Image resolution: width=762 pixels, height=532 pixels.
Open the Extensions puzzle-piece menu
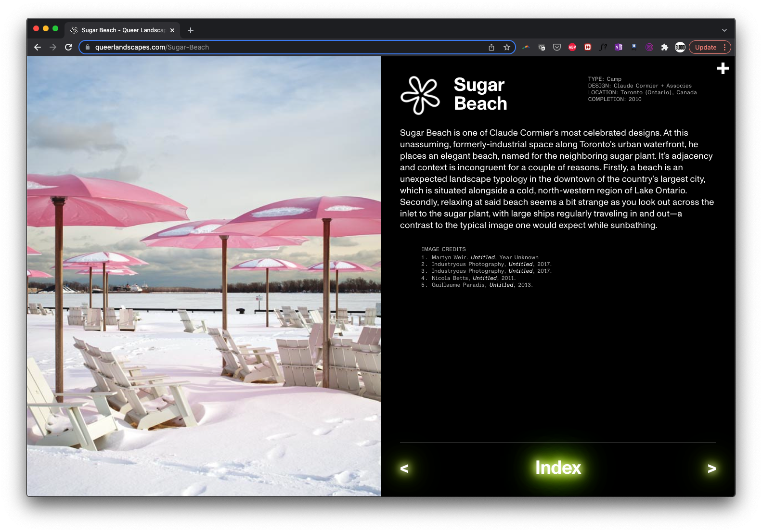tap(665, 47)
